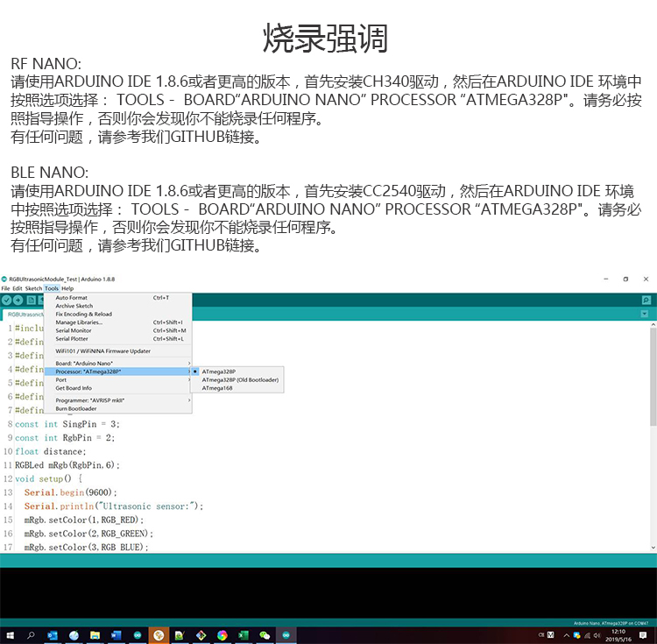Click the Windows Start button
657x644 pixels.
(10, 634)
